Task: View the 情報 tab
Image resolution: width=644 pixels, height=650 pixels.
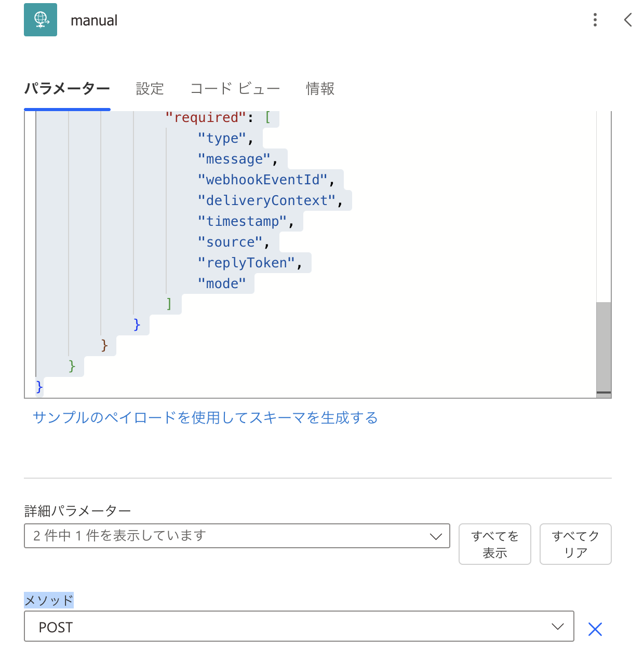Action: pyautogui.click(x=320, y=89)
